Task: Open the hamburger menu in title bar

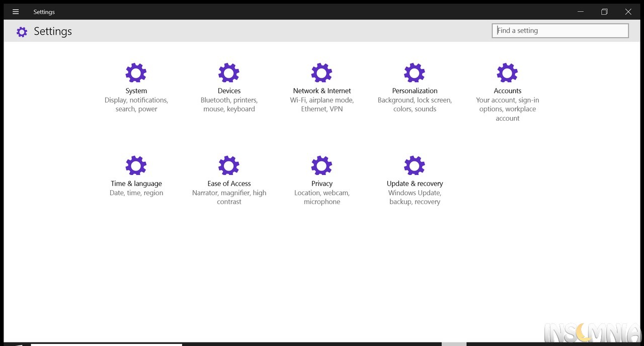Action: pos(16,12)
